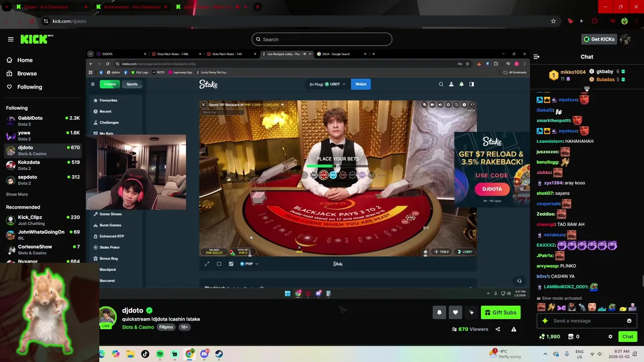Open Browse in sidebar
Screen dimensions: 644x362
point(22,73)
